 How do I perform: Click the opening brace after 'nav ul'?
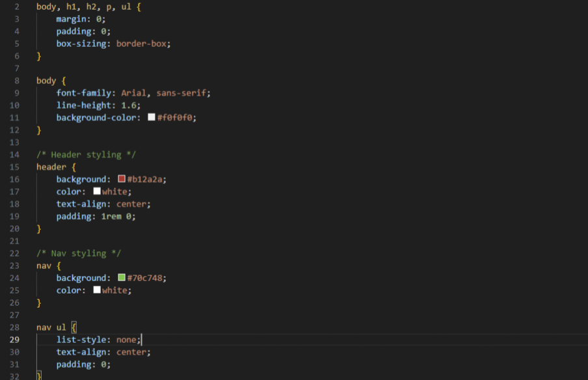[x=74, y=327]
